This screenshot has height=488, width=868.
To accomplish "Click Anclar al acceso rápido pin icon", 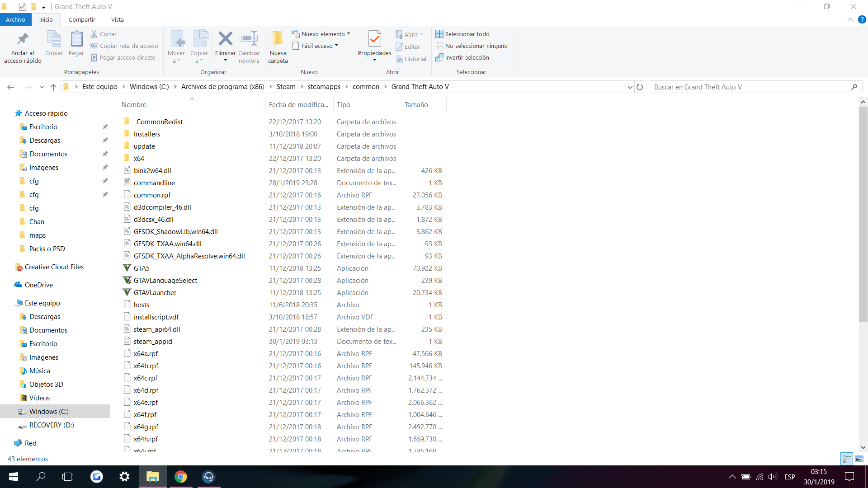I will [x=23, y=39].
